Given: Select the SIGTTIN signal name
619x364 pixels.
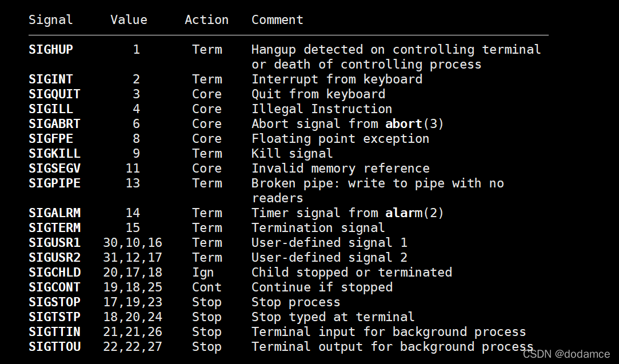Looking at the screenshot, I should click(x=54, y=331).
